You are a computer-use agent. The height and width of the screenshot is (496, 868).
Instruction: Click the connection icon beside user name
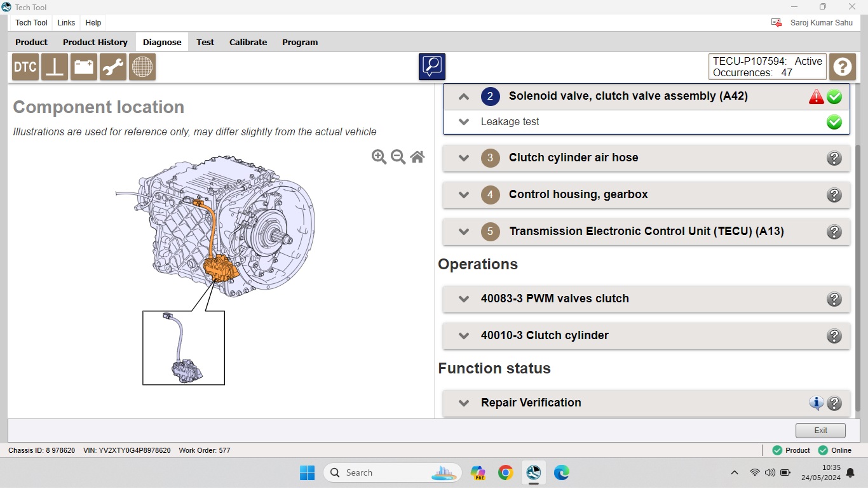click(x=776, y=22)
